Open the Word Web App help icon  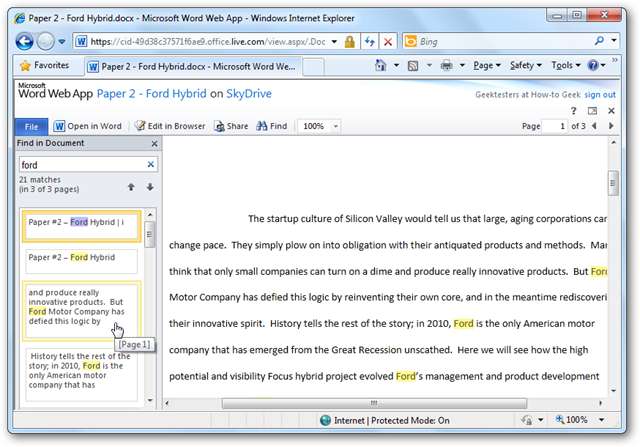(x=574, y=111)
